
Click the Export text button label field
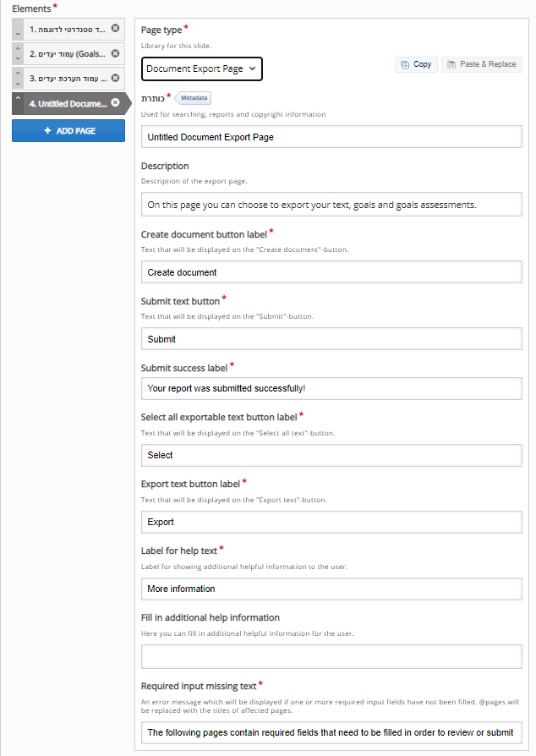(x=331, y=522)
